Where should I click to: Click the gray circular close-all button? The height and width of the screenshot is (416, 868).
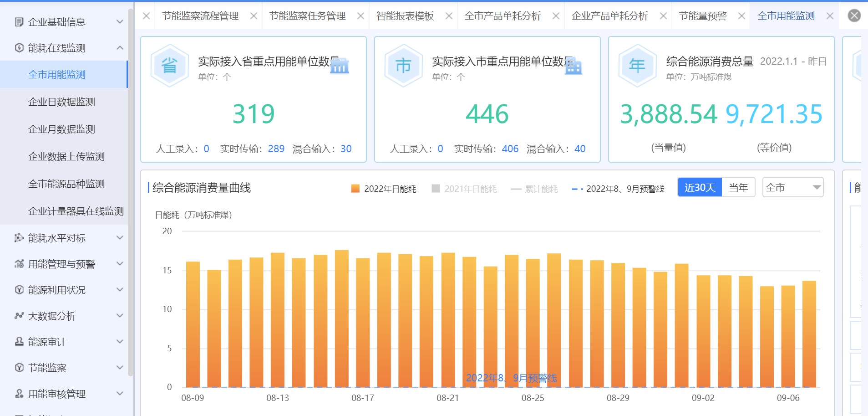point(854,16)
